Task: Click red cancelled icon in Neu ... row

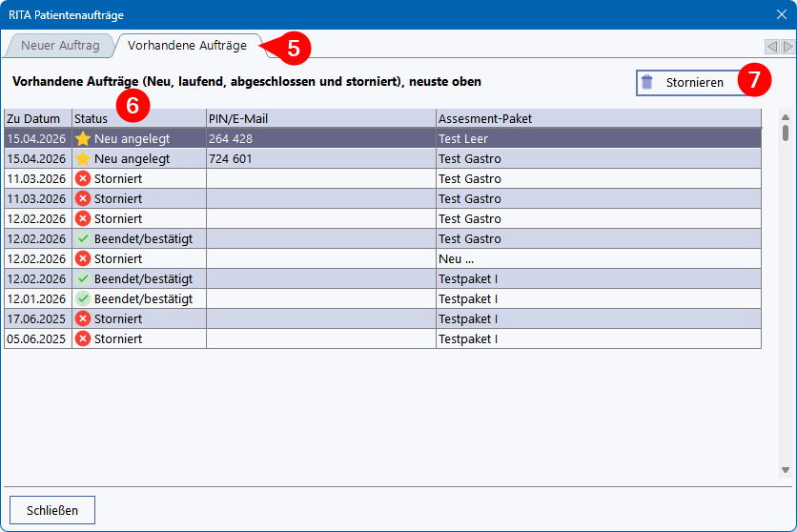Action: coord(83,258)
